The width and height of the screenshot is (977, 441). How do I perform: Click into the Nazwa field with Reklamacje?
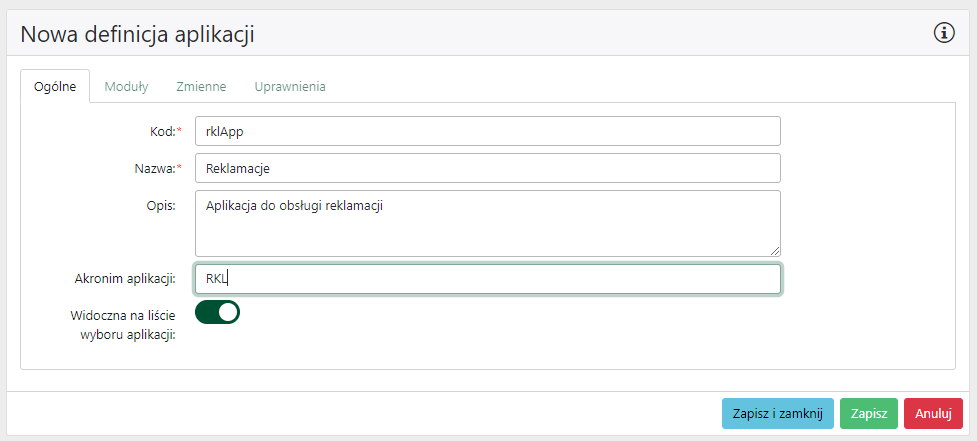tap(487, 168)
